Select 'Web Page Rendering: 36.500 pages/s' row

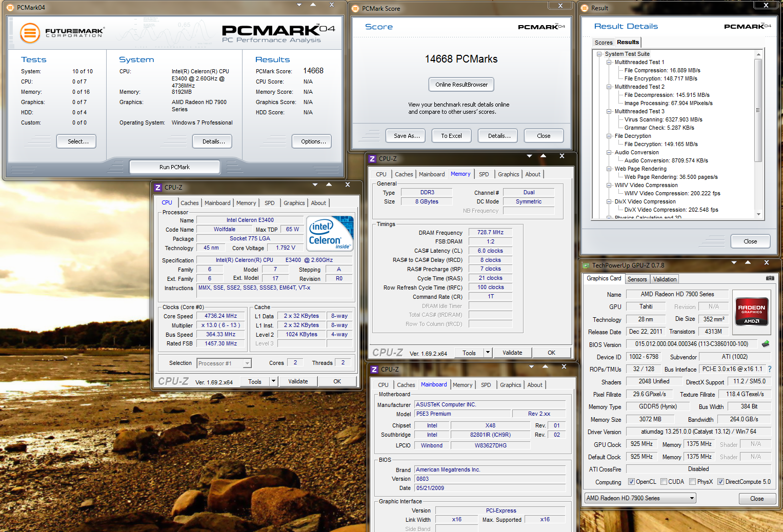pos(671,177)
